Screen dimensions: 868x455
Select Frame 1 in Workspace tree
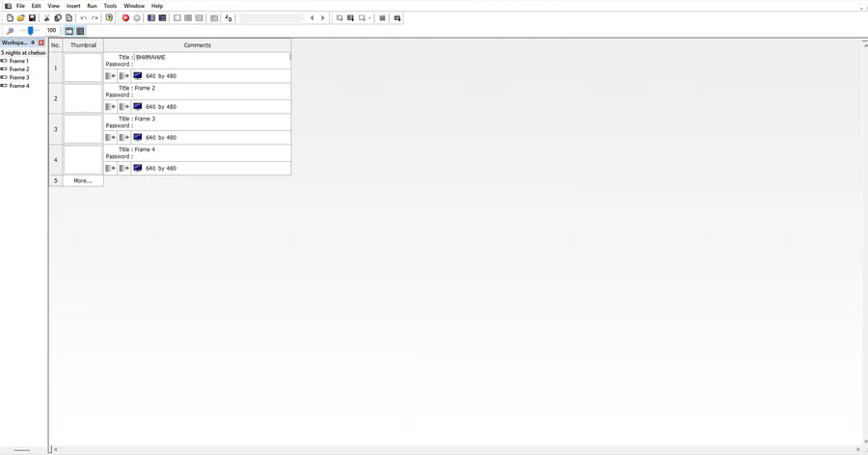coord(19,61)
